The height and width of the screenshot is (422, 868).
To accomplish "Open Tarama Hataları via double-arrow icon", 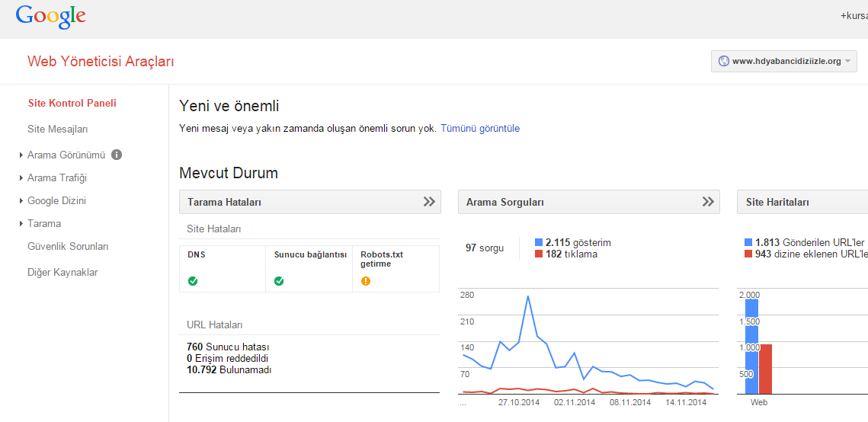I will click(429, 202).
